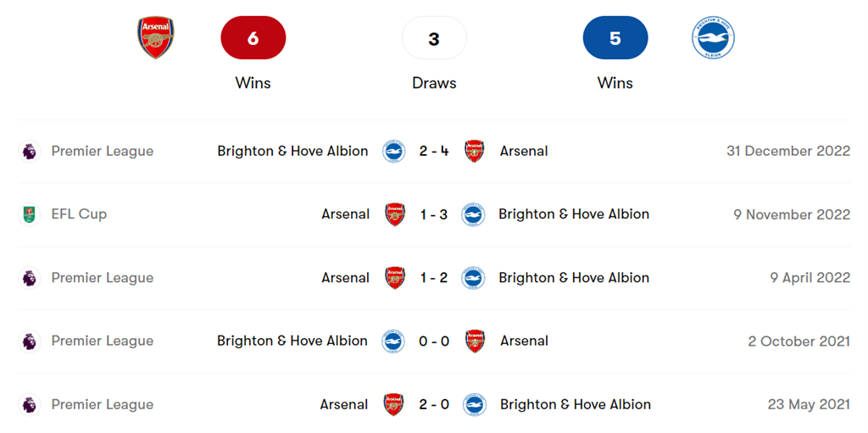The width and height of the screenshot is (868, 433).
Task: Click the 2 October 2021 date
Action: [x=798, y=341]
